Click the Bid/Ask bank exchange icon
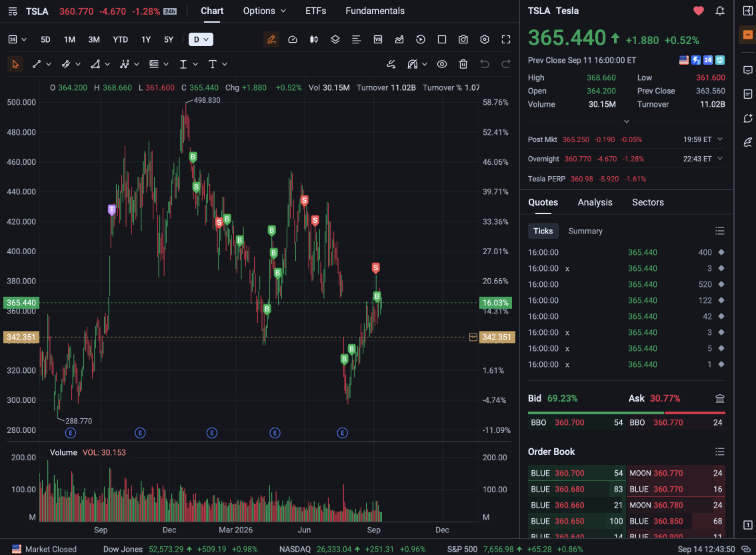The height and width of the screenshot is (555, 756). 720,398
